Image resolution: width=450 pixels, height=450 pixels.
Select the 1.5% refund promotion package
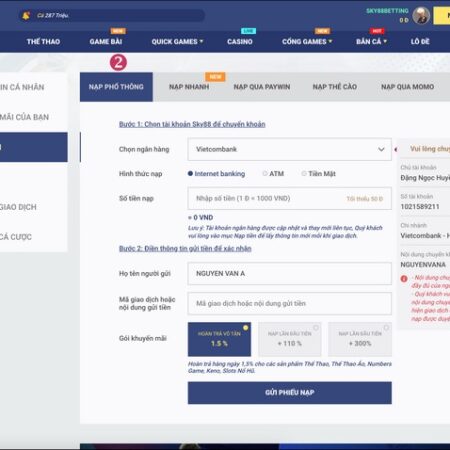pos(219,339)
